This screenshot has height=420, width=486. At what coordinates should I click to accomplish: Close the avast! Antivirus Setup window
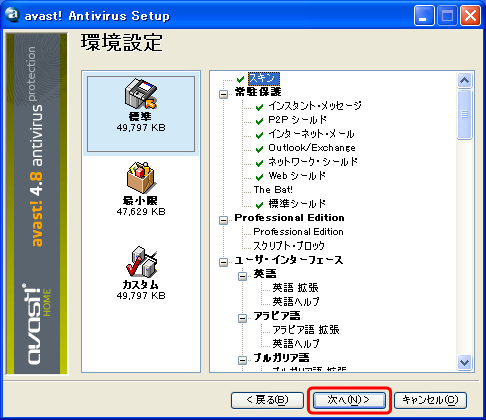coord(470,16)
